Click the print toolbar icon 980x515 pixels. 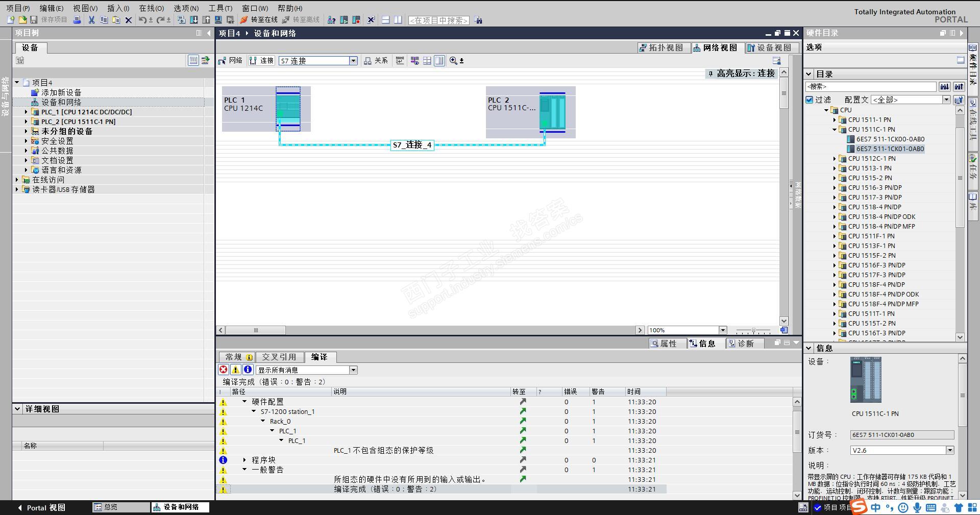click(x=77, y=20)
